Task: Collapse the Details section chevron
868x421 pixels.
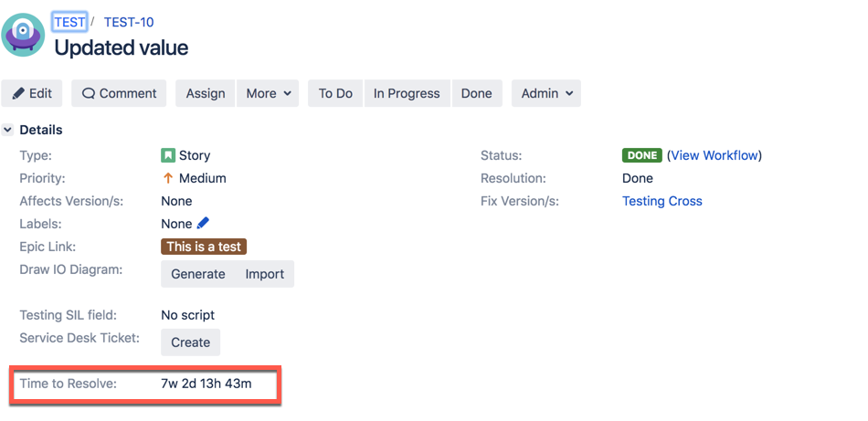Action: coord(7,130)
